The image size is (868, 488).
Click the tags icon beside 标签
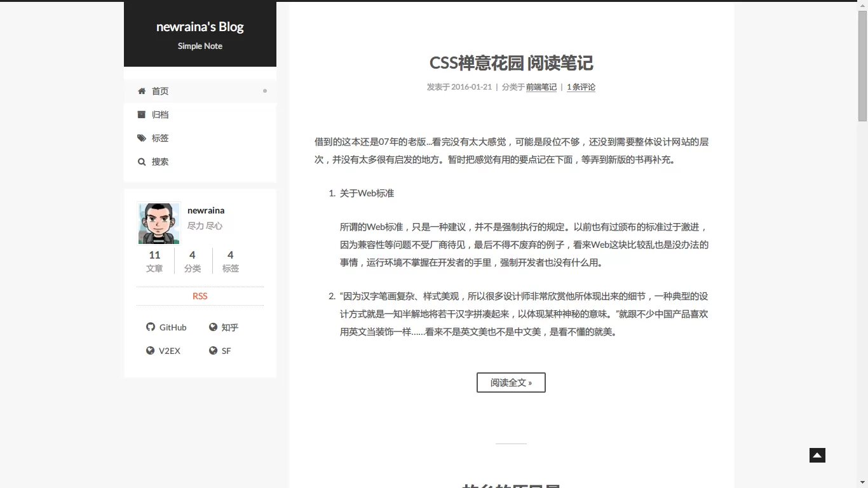pyautogui.click(x=142, y=138)
